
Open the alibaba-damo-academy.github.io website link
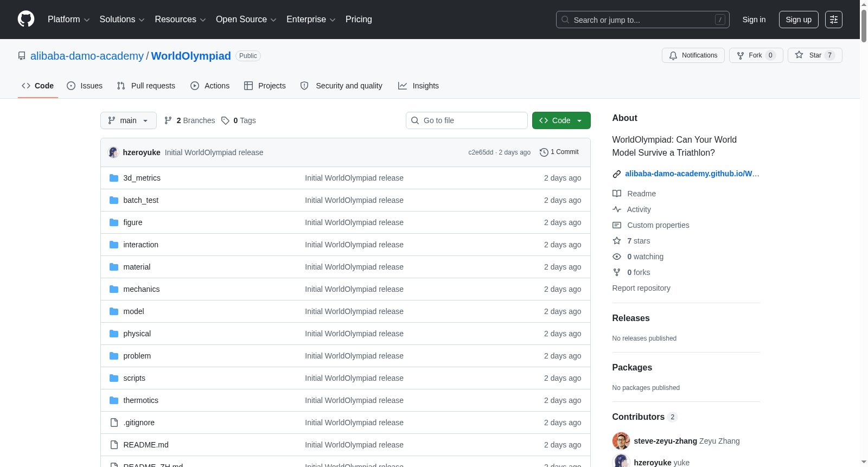click(x=692, y=174)
